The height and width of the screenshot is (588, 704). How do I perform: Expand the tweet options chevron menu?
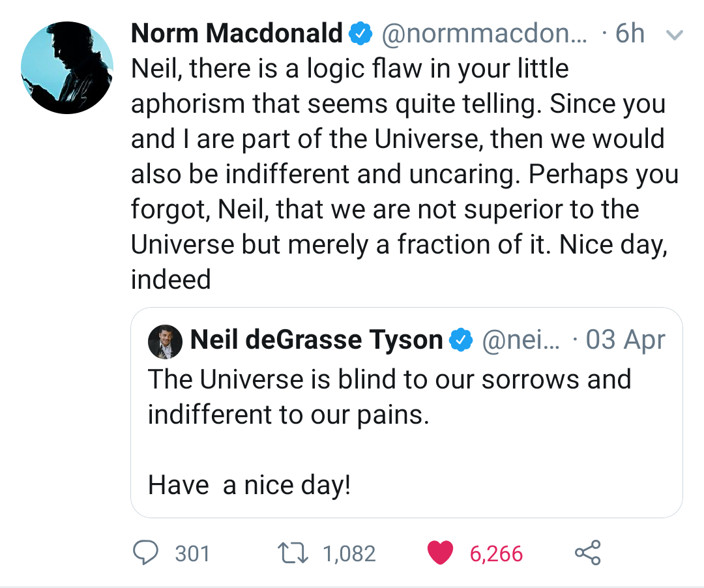[675, 35]
